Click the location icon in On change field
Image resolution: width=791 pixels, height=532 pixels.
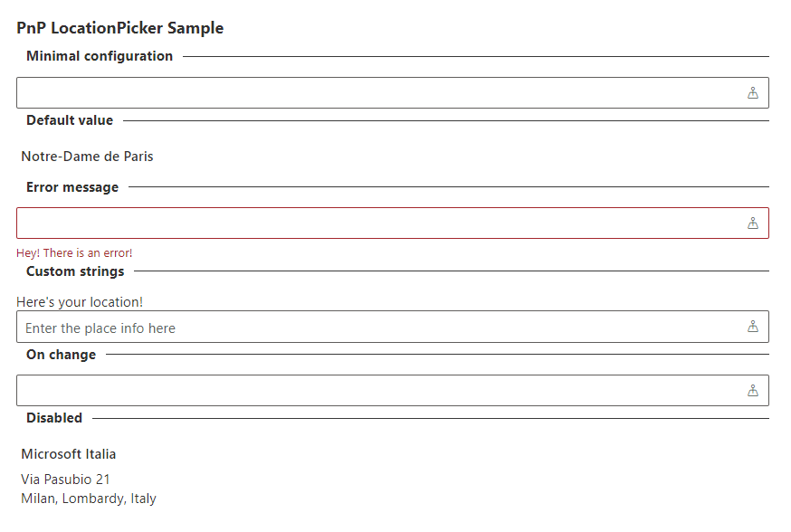(x=752, y=390)
